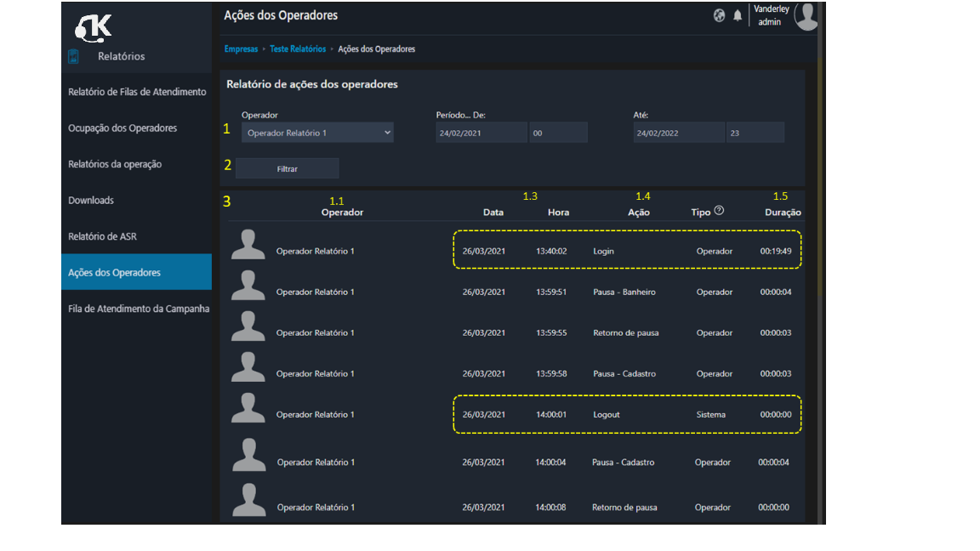Open Fila de Atendimento da Campanha
980x551 pixels.
pos(139,309)
